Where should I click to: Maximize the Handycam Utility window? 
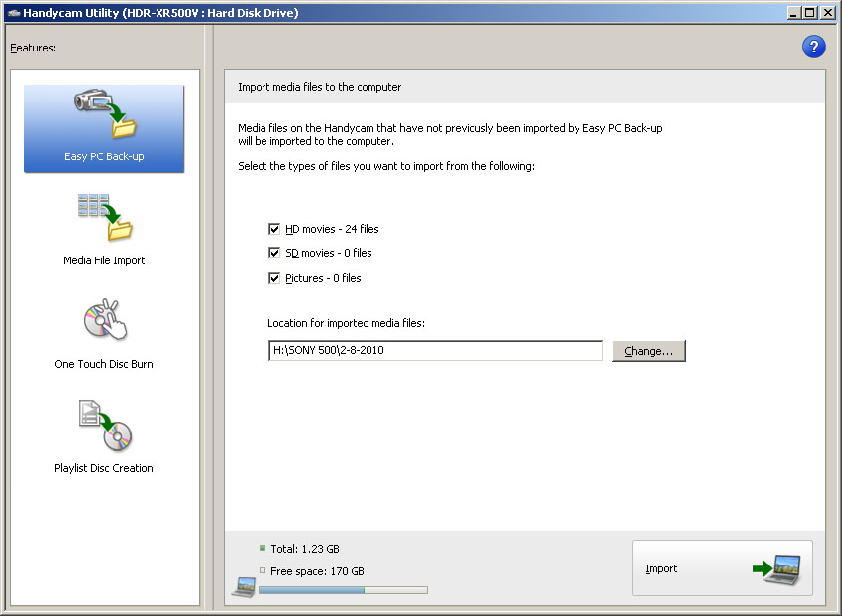point(810,13)
